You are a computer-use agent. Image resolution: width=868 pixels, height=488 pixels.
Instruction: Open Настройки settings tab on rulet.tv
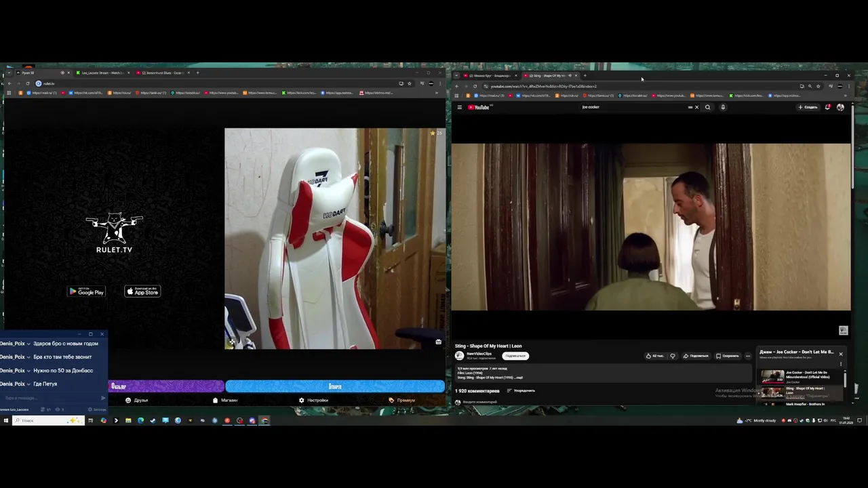(x=313, y=400)
